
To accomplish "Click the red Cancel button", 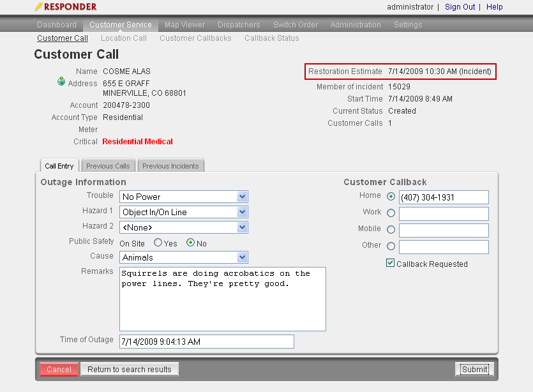I will [59, 369].
